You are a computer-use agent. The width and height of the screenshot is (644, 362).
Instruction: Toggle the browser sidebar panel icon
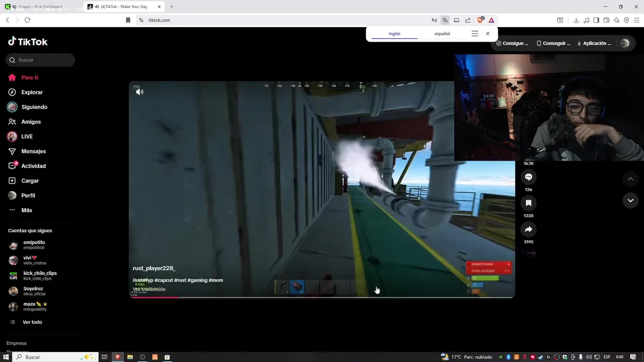pos(596,20)
